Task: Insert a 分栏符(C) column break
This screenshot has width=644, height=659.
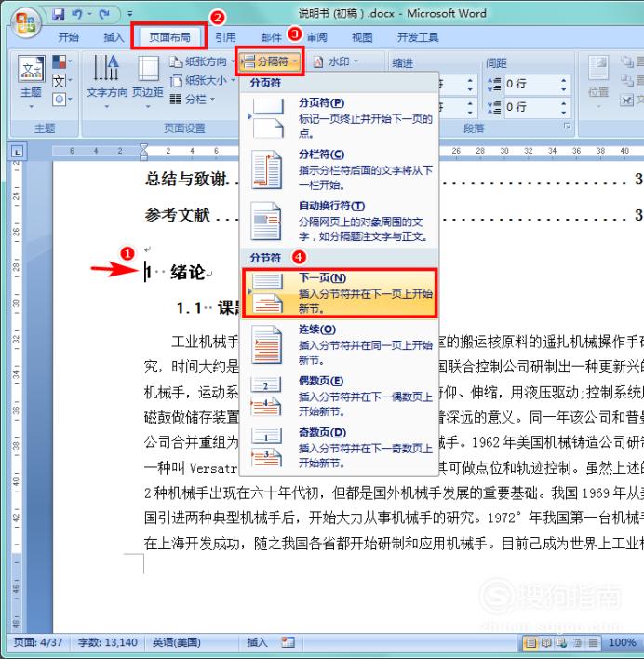Action: click(340, 169)
